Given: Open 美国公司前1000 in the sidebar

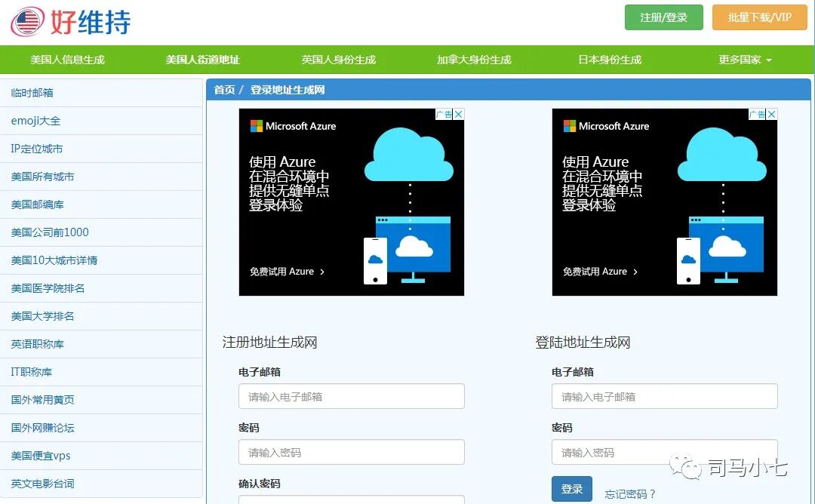Looking at the screenshot, I should (101, 233).
